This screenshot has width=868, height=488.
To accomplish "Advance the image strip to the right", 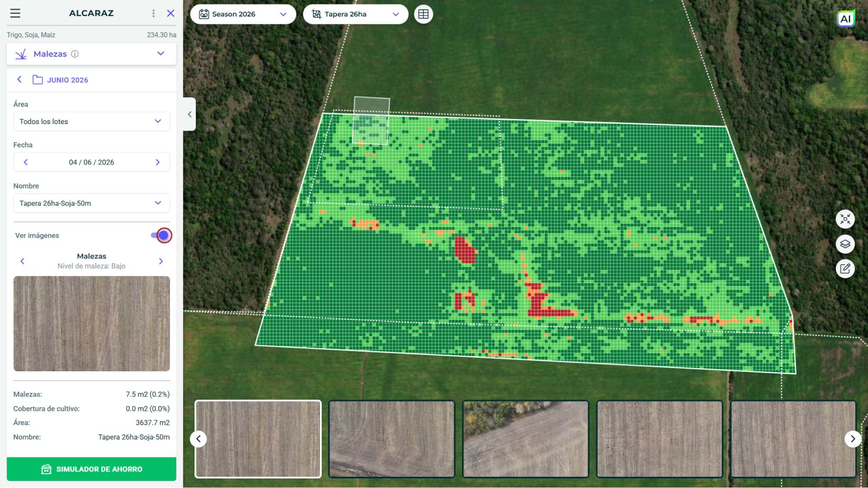I will tap(853, 439).
